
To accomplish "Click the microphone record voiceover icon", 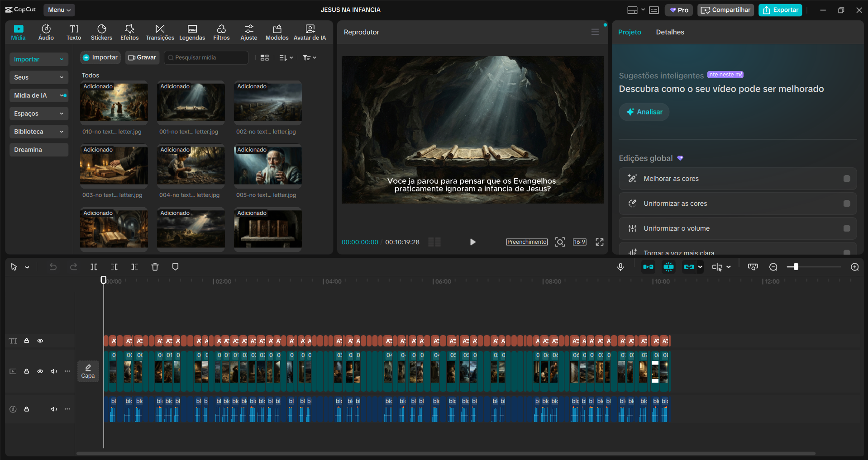I will pyautogui.click(x=620, y=267).
